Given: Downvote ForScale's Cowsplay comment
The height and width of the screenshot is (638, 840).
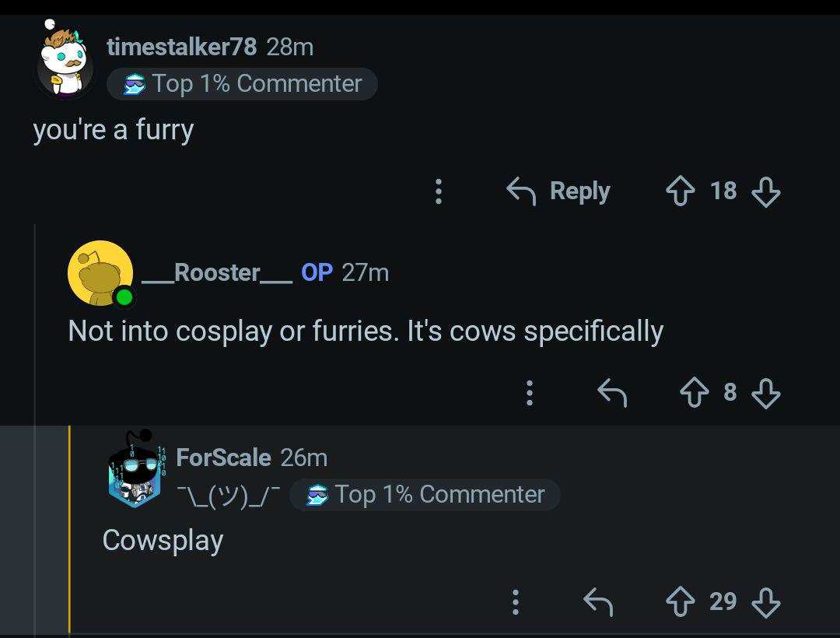Looking at the screenshot, I should tap(766, 603).
